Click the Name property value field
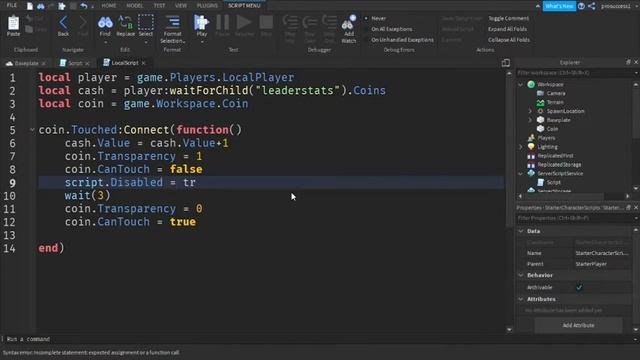640x360 pixels. [x=602, y=253]
